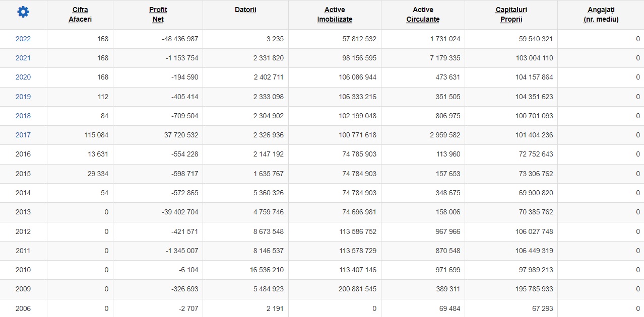Click active circulante value 473 631
The height and width of the screenshot is (317, 644).
(448, 77)
